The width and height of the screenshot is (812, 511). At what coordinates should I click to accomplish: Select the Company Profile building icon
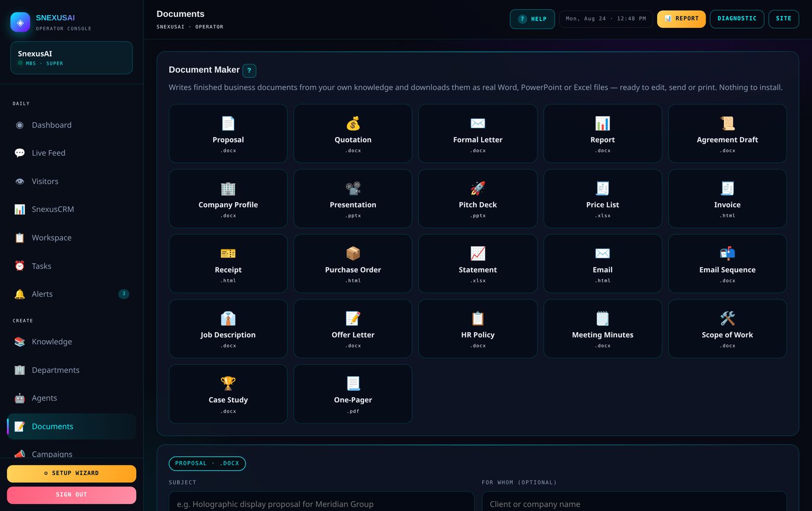[228, 189]
